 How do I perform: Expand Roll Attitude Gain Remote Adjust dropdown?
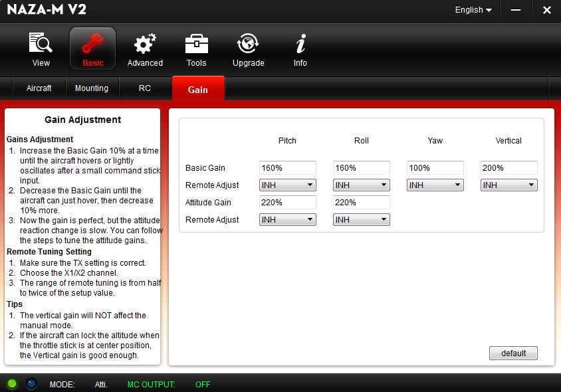coord(361,220)
